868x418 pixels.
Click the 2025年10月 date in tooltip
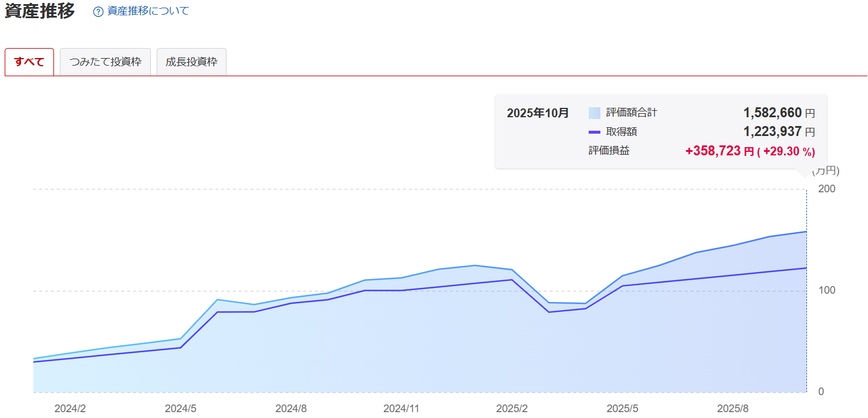pos(538,113)
